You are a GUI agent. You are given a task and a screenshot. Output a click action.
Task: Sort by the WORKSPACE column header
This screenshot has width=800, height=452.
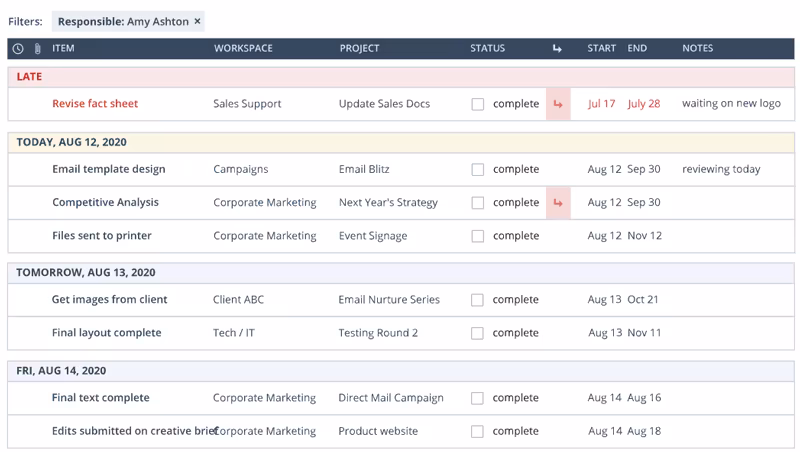tap(243, 48)
